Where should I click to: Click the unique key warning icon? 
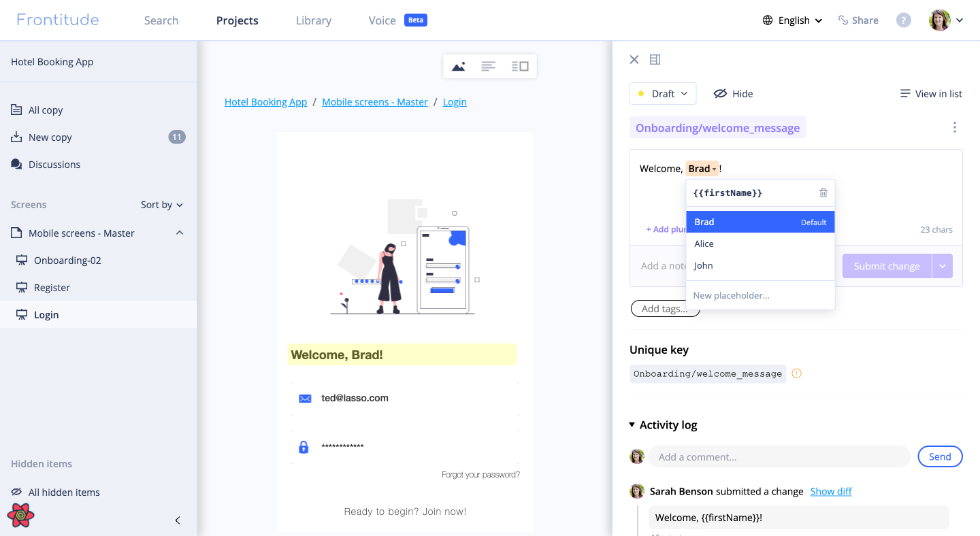click(x=796, y=373)
